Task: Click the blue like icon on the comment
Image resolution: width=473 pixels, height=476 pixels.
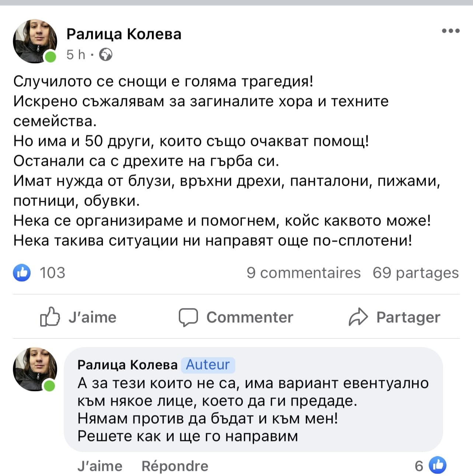Action: tap(438, 465)
